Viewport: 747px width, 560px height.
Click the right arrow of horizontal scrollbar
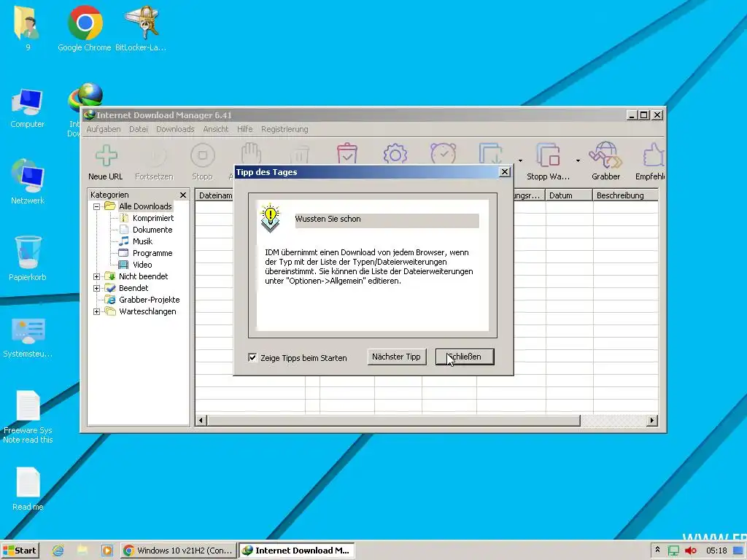click(x=652, y=421)
